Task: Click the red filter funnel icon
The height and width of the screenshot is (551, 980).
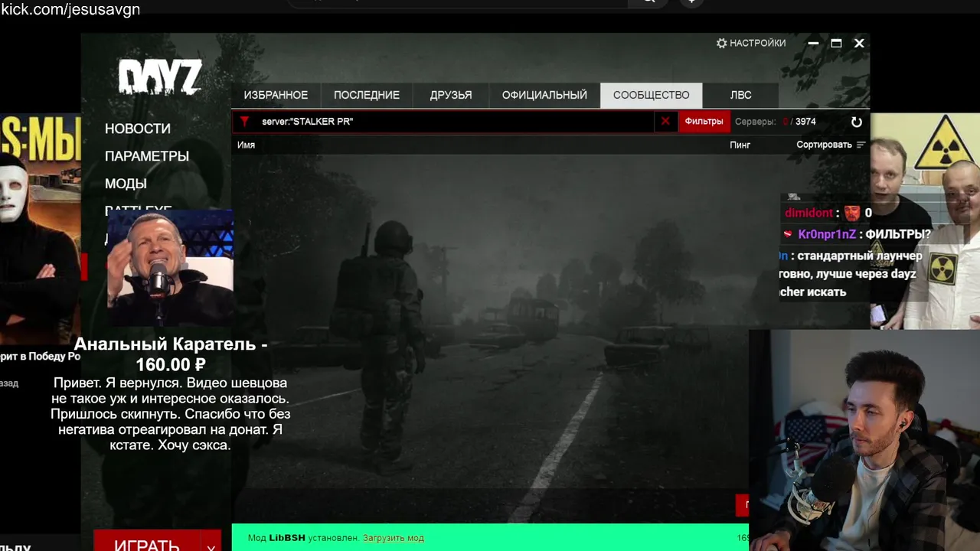Action: pyautogui.click(x=244, y=122)
